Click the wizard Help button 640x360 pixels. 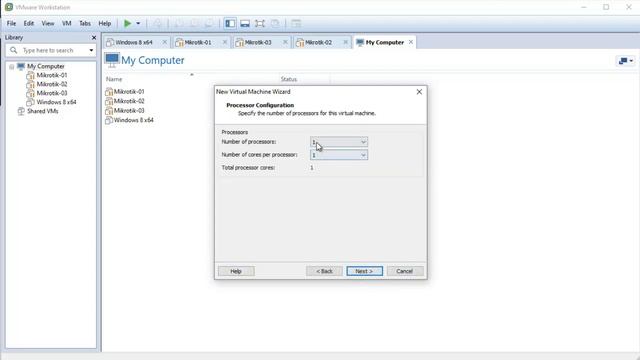pos(236,271)
